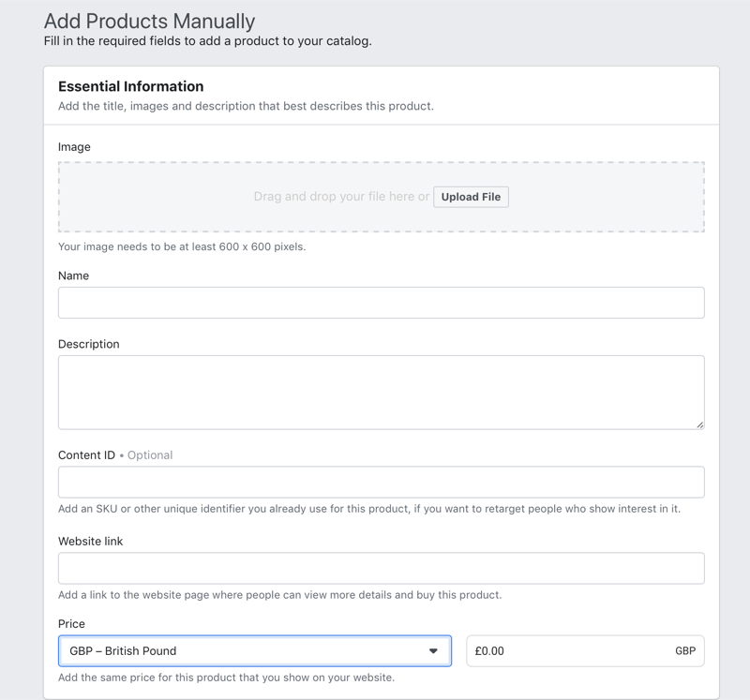Click the Website link label
The image size is (750, 700).
coord(90,542)
